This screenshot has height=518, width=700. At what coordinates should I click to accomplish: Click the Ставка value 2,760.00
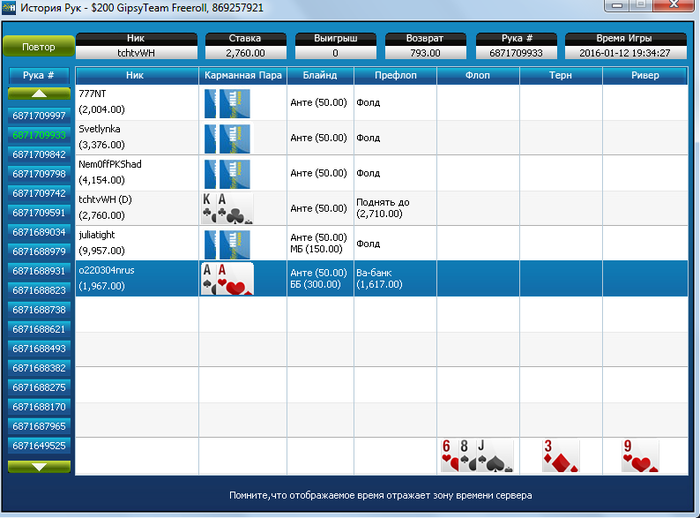[x=246, y=53]
